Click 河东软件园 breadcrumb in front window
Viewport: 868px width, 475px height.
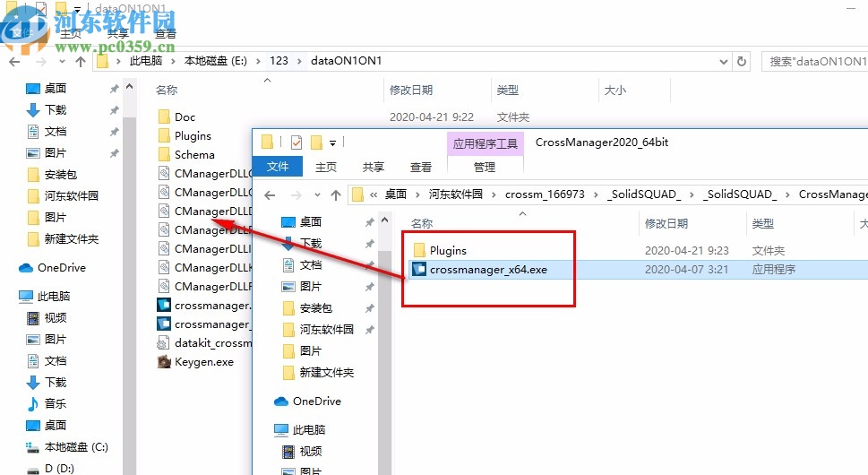click(x=456, y=194)
